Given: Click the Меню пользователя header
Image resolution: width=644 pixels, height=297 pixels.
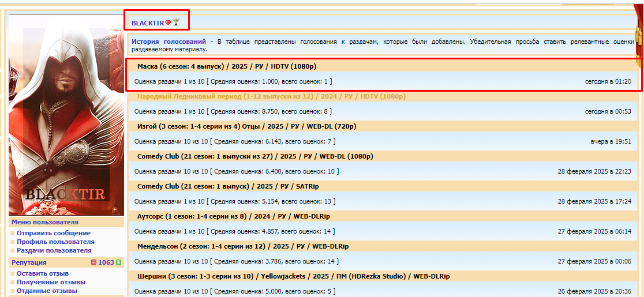Looking at the screenshot, I should pyautogui.click(x=45, y=223).
